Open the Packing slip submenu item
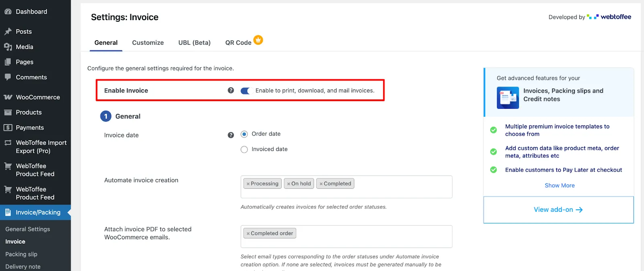 pyautogui.click(x=21, y=254)
